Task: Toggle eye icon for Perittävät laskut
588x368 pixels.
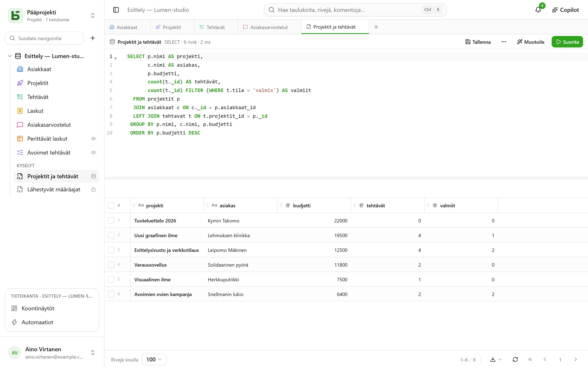Action: tap(94, 138)
